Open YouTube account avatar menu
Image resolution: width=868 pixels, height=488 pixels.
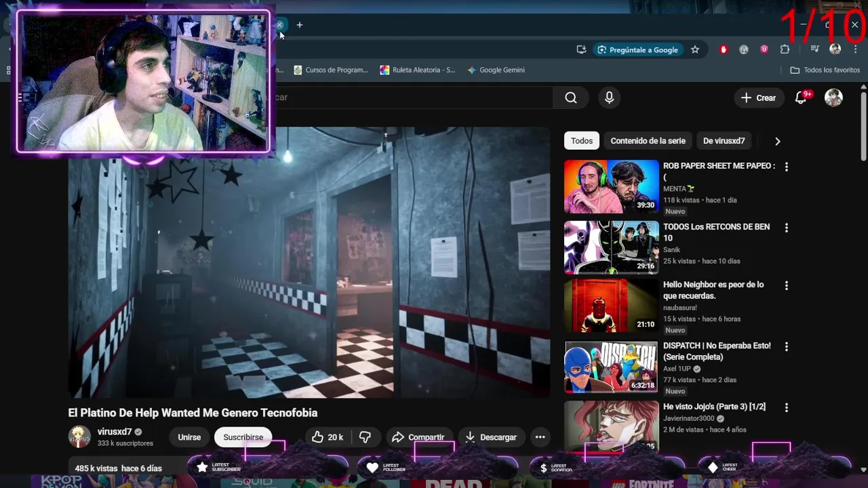[x=833, y=98]
